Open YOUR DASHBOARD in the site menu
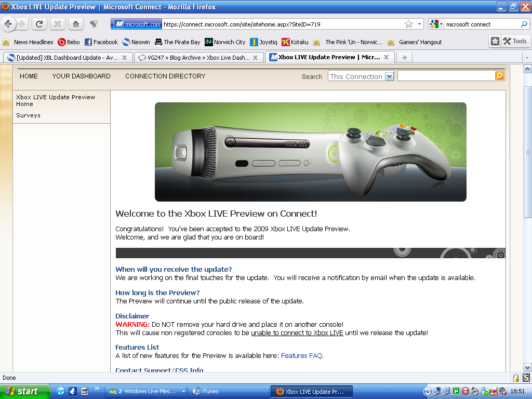The image size is (532, 399). point(81,76)
